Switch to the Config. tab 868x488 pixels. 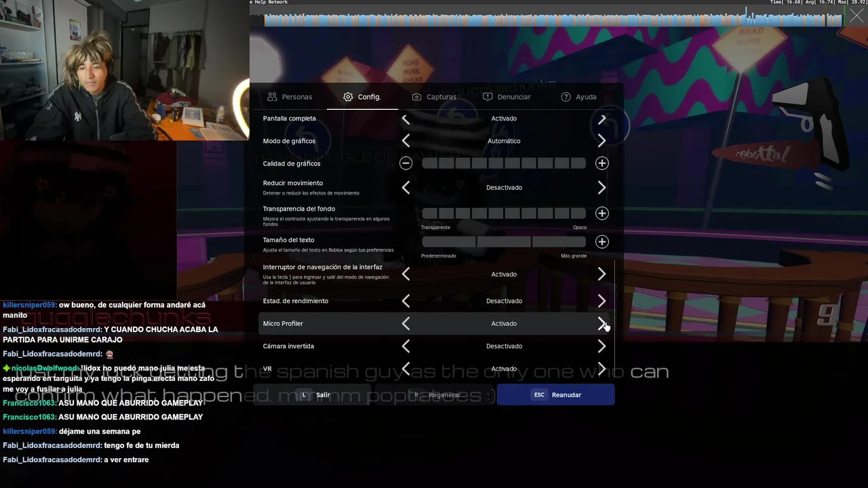tap(361, 97)
